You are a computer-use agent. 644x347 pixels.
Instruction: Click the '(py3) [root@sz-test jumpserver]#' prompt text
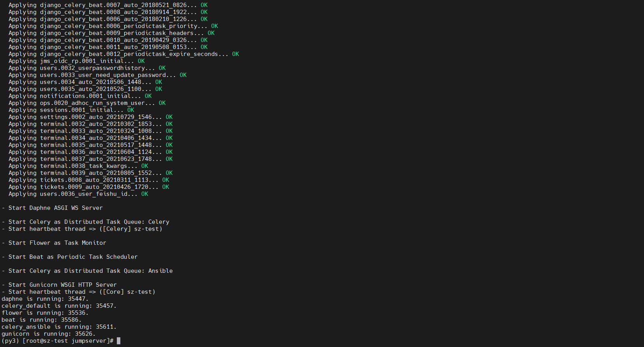tap(57, 341)
